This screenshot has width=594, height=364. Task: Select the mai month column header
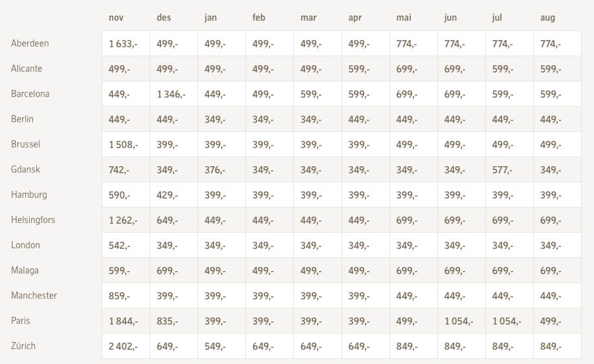[404, 18]
